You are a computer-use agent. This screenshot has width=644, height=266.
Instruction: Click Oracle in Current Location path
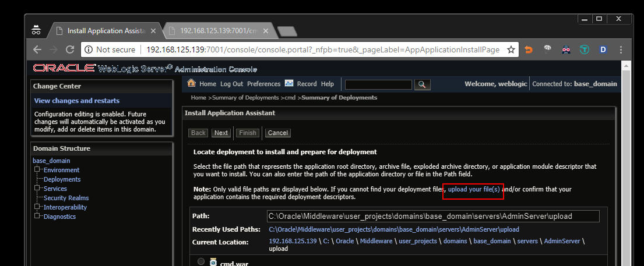point(345,241)
